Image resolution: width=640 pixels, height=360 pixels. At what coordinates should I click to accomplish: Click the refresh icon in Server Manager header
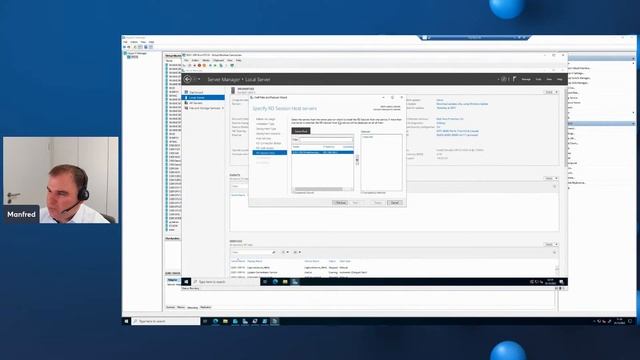pyautogui.click(x=504, y=79)
